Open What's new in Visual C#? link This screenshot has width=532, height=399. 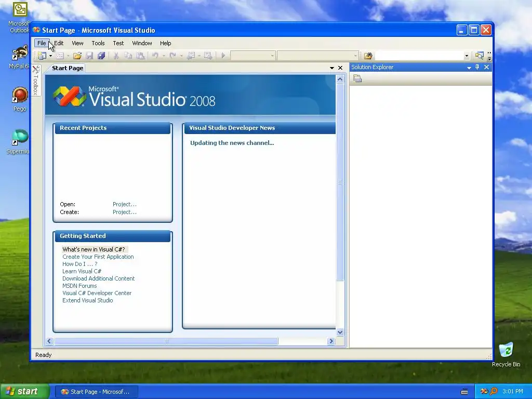[x=94, y=249]
